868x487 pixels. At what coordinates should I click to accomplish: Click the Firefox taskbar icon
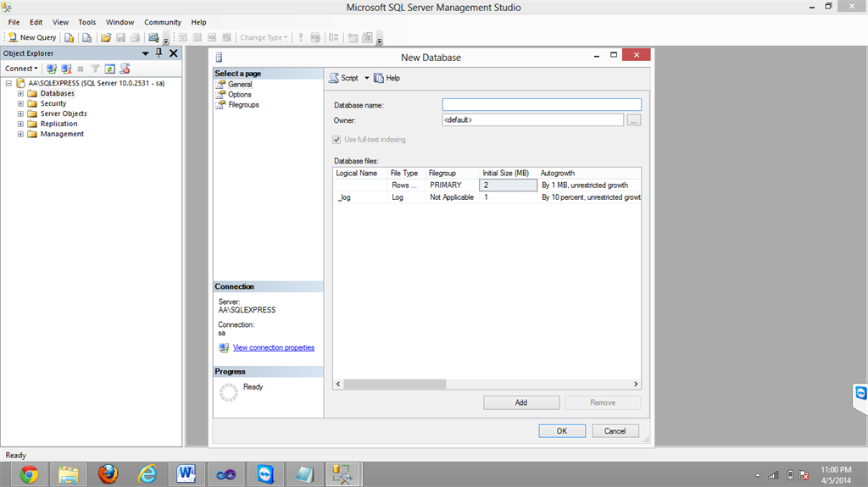click(108, 474)
